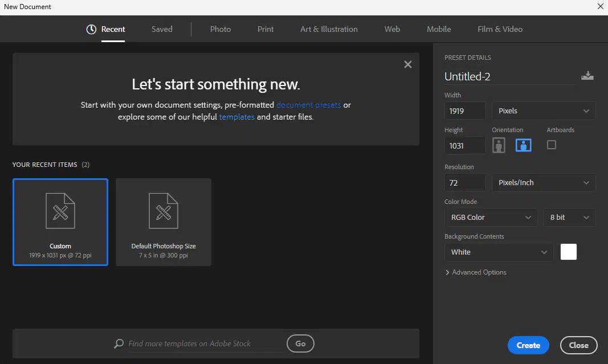Open the 8 bit depth dropdown
Viewport: 608px width, 364px height.
(570, 218)
